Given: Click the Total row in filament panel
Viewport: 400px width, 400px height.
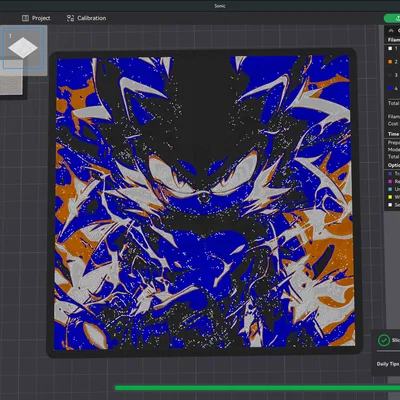Looking at the screenshot, I should tap(393, 103).
